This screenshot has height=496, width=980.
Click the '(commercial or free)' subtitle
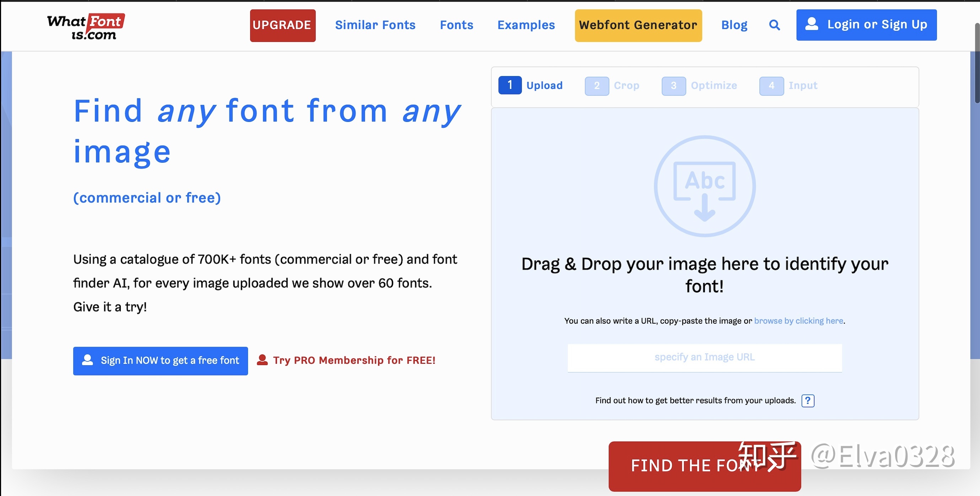tap(147, 198)
